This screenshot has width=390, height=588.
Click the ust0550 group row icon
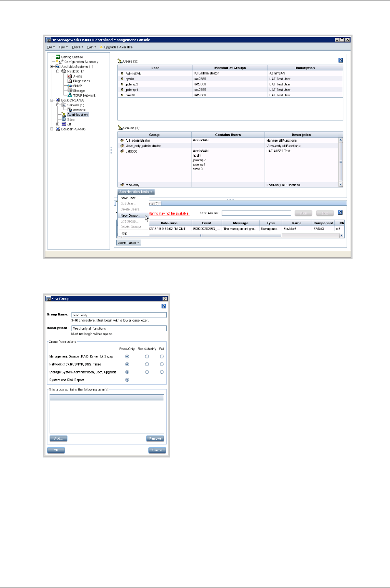pos(122,151)
